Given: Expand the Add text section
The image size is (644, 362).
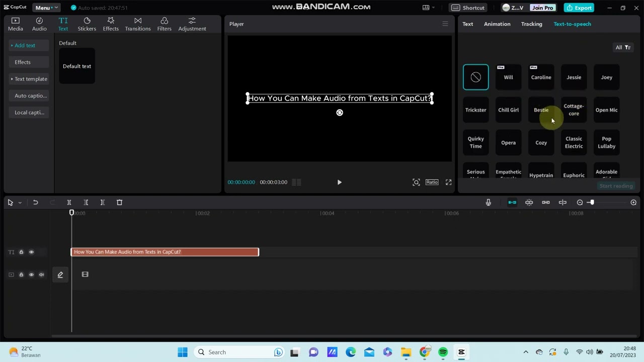Looking at the screenshot, I should 29,45.
